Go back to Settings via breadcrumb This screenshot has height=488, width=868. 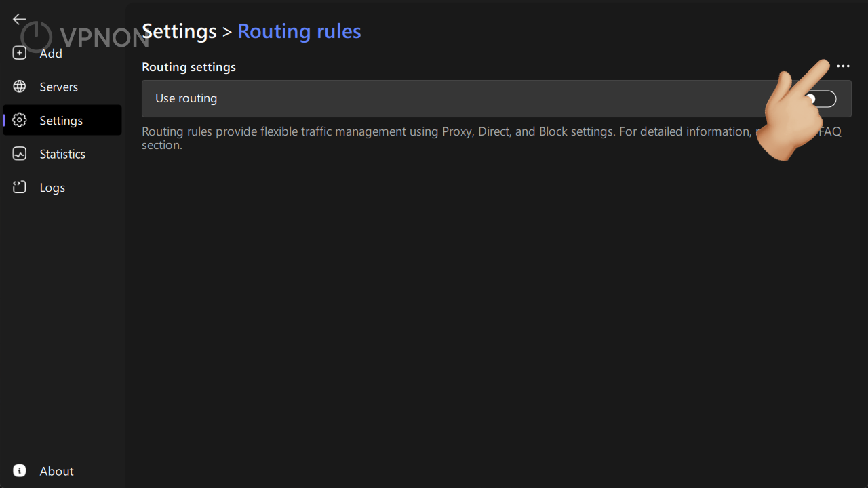click(179, 31)
